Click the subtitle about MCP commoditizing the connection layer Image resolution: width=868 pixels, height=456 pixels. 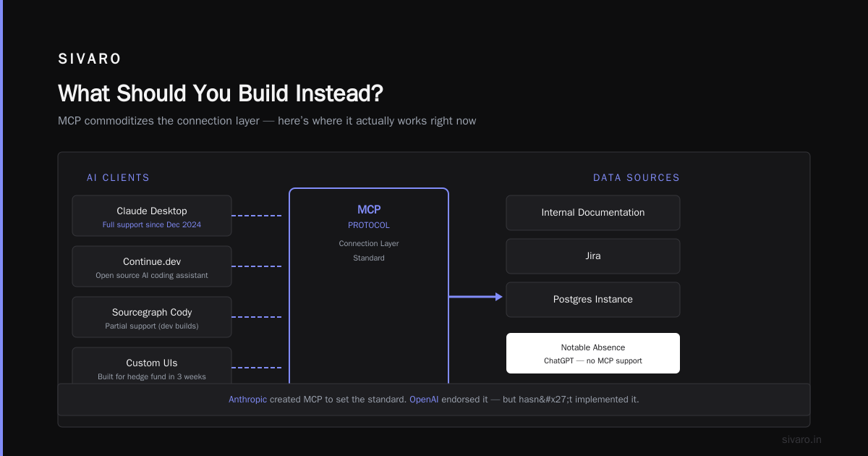267,121
